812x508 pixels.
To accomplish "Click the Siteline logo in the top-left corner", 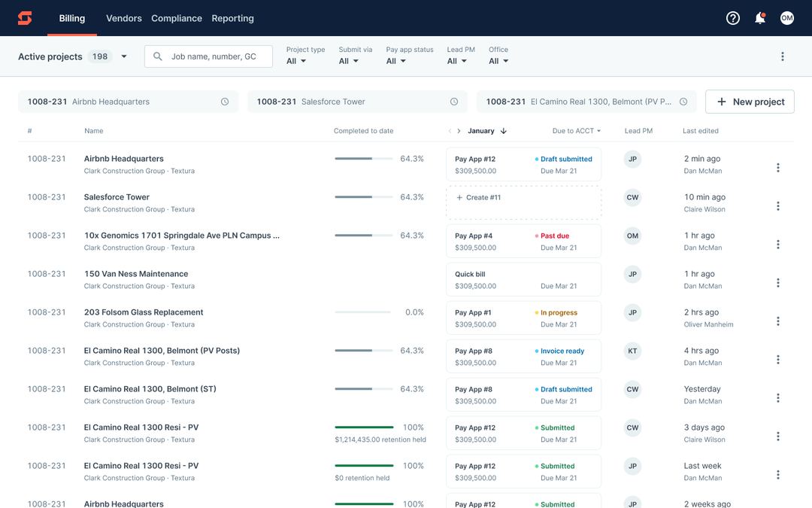I will (x=24, y=17).
